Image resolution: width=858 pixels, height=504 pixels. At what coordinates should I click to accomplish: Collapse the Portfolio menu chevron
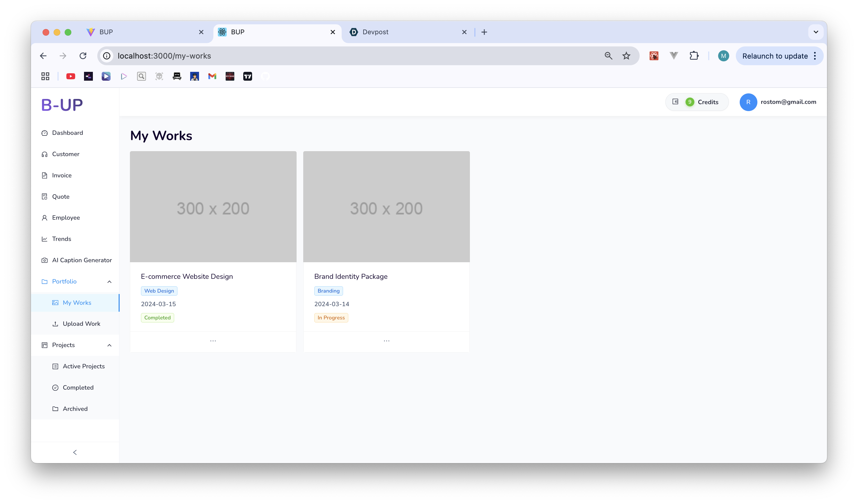coord(109,282)
